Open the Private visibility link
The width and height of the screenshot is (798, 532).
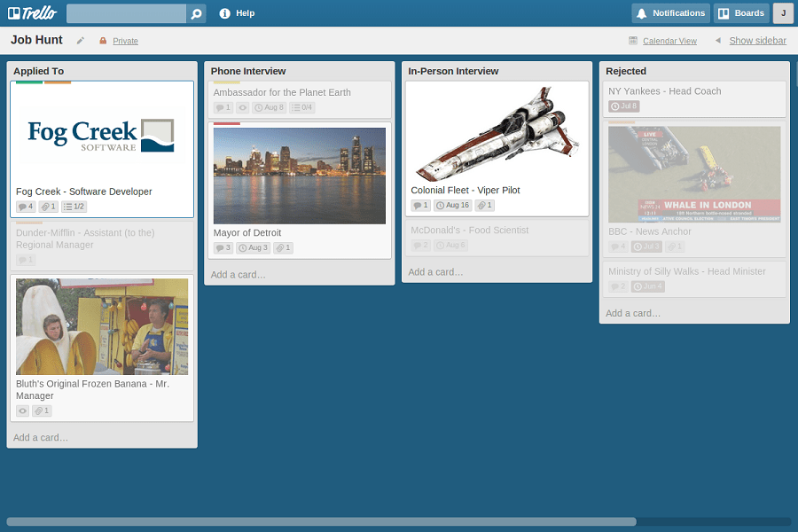tap(125, 41)
